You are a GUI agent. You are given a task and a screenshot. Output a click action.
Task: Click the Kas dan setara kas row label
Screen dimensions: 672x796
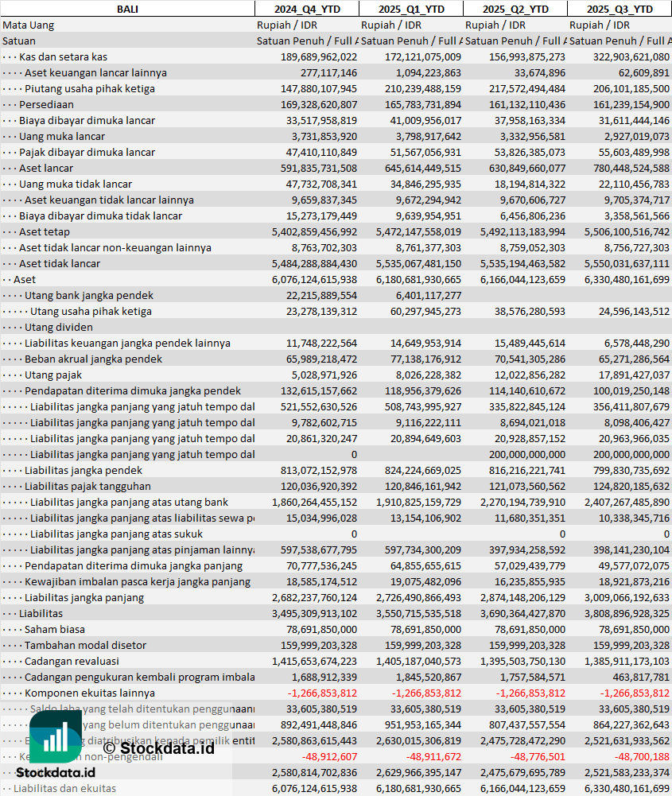[63, 57]
